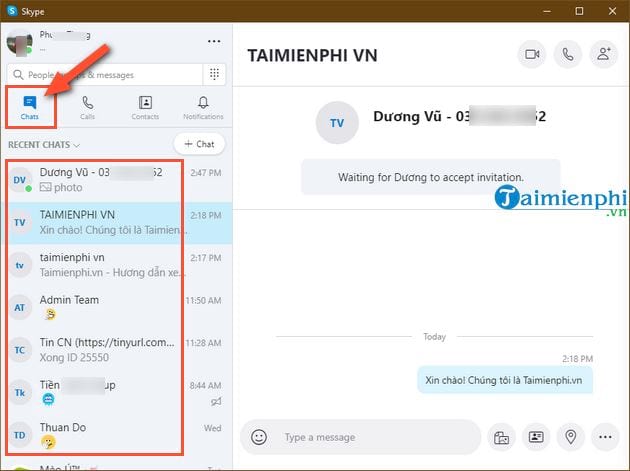The image size is (630, 471).
Task: Open the emoji picker in message box
Action: click(x=259, y=437)
